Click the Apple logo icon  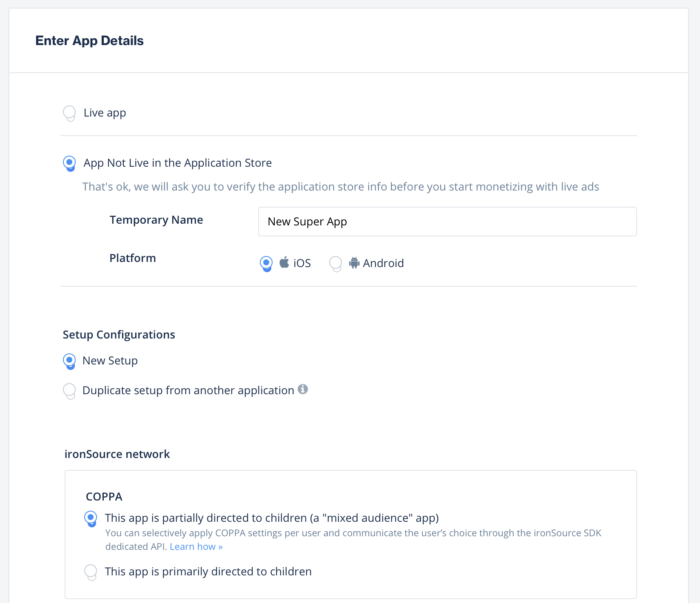[284, 262]
